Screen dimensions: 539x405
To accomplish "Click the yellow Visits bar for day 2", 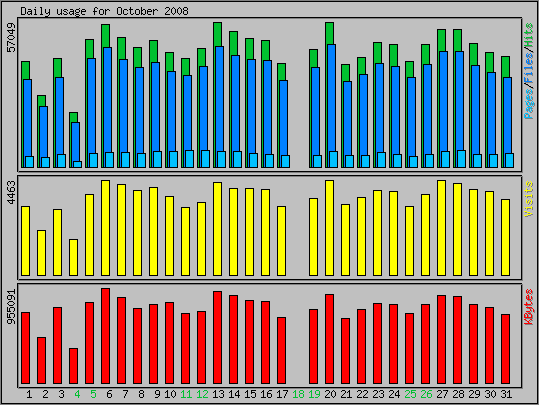I will click(42, 253).
